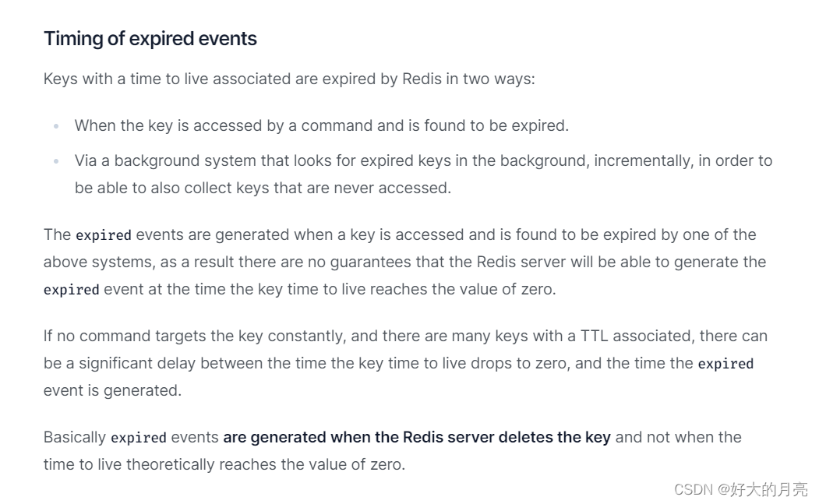This screenshot has width=819, height=504.
Task: Click the line ending "keys that are never accessed"
Action: 263,188
